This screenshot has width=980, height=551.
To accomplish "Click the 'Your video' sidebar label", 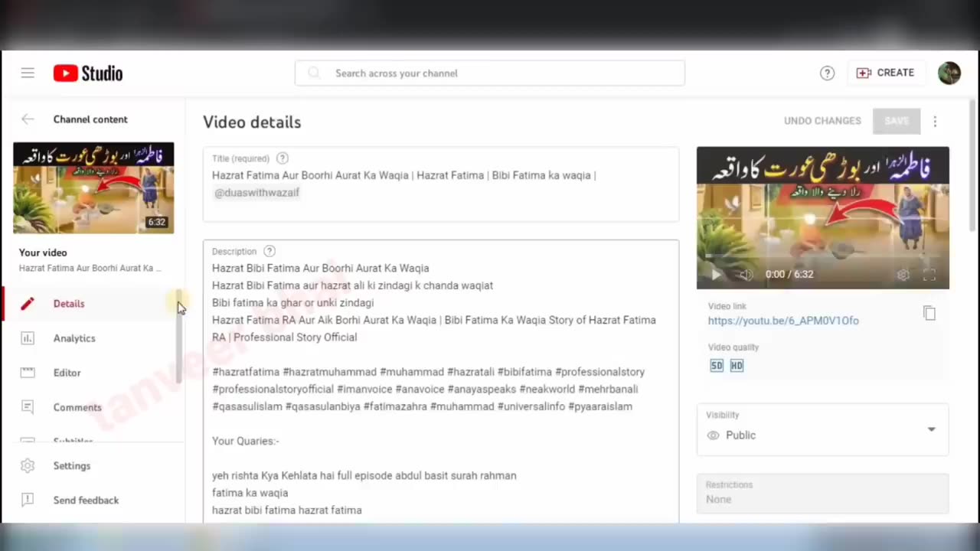I will click(43, 253).
